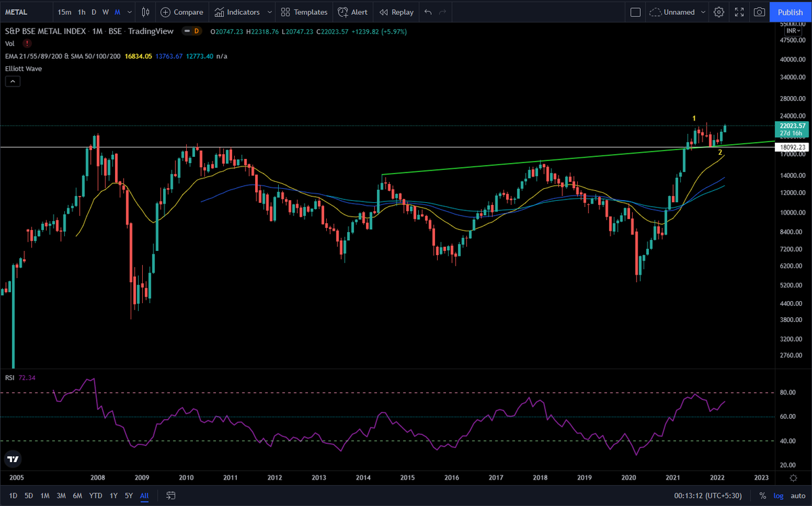This screenshot has height=506, width=812.
Task: Switch to the 1h timeframe
Action: pyautogui.click(x=81, y=12)
